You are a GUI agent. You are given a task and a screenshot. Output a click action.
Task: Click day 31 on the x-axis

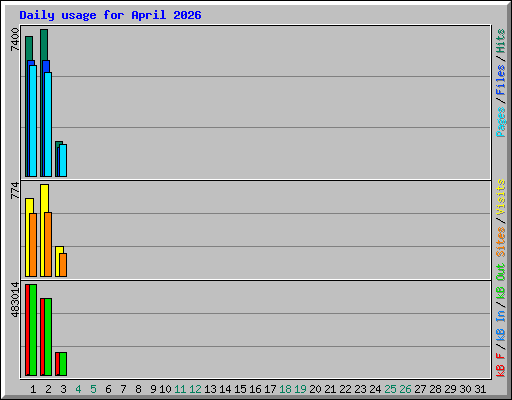480,389
